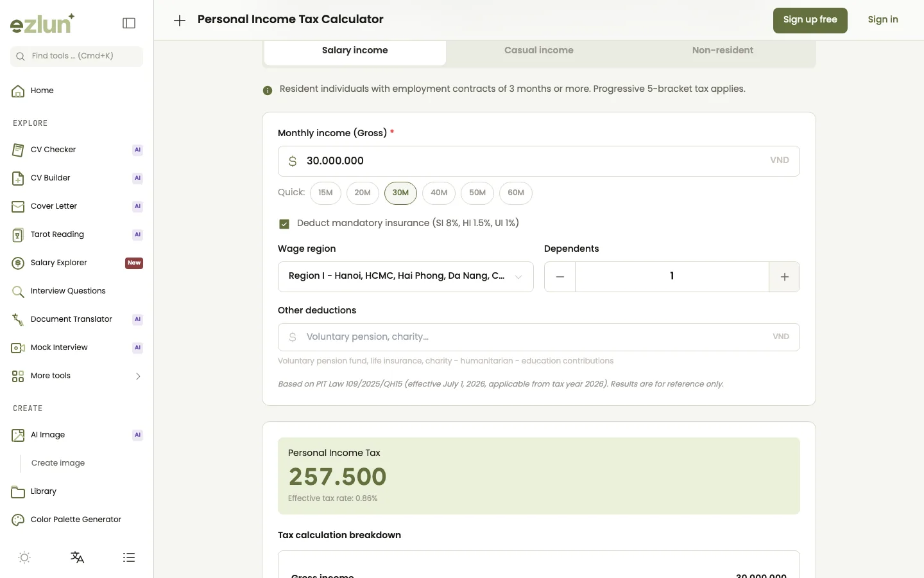The width and height of the screenshot is (924, 578).
Task: Click the Document Translator icon
Action: tap(18, 319)
